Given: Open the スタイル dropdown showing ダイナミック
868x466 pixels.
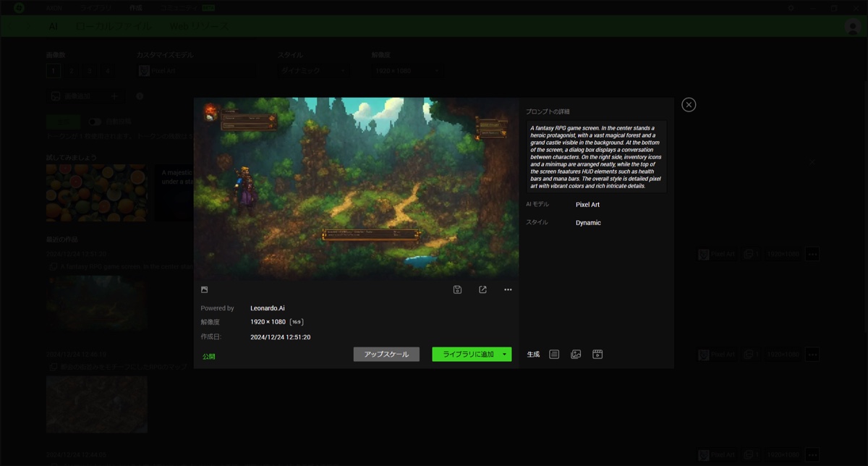Looking at the screenshot, I should (x=312, y=71).
